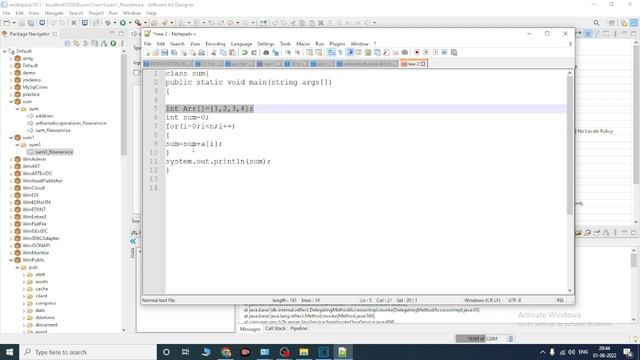Click Cortana circle on taskbar
The height and width of the screenshot is (360, 640).
(166, 352)
